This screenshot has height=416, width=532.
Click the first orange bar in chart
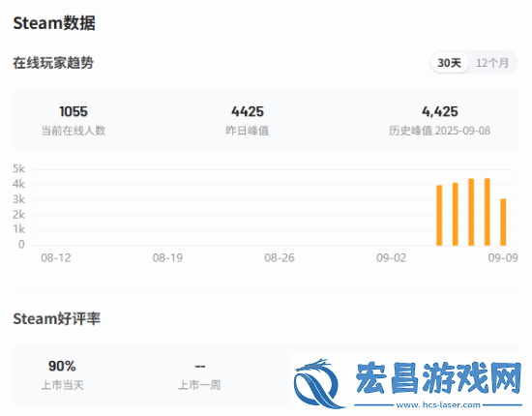coord(439,215)
